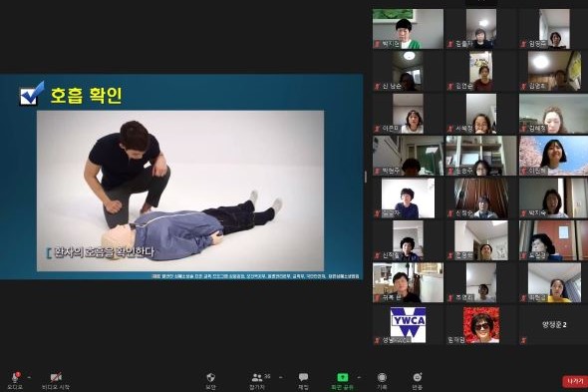Select the participant tile with red flowers
The image size is (588, 392).
[481, 325]
